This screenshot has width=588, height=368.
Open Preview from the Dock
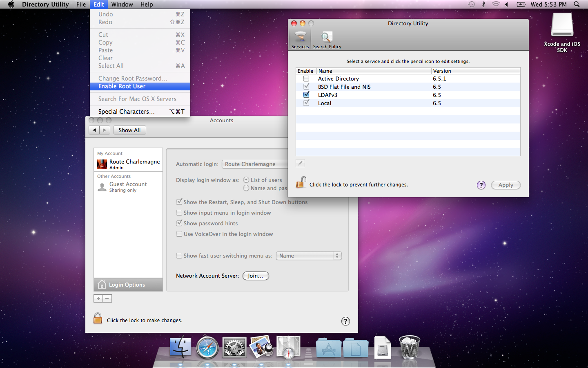[261, 347]
